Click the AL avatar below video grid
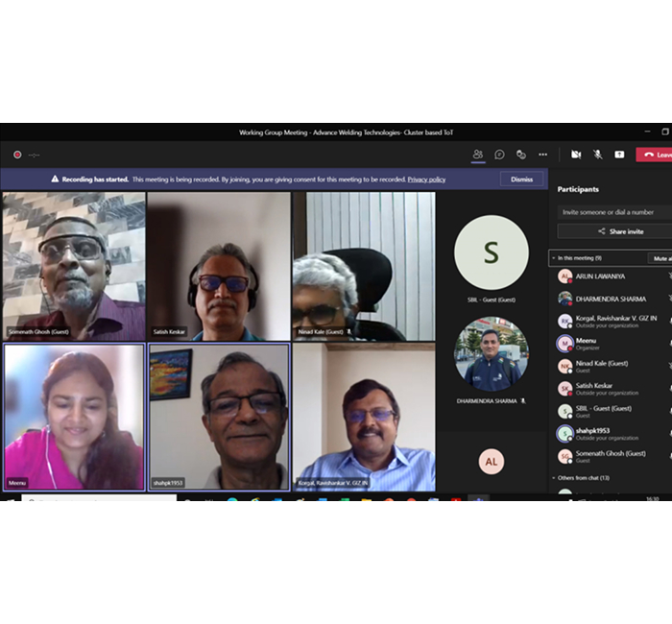Screen dimensions: 672x624 tap(491, 462)
